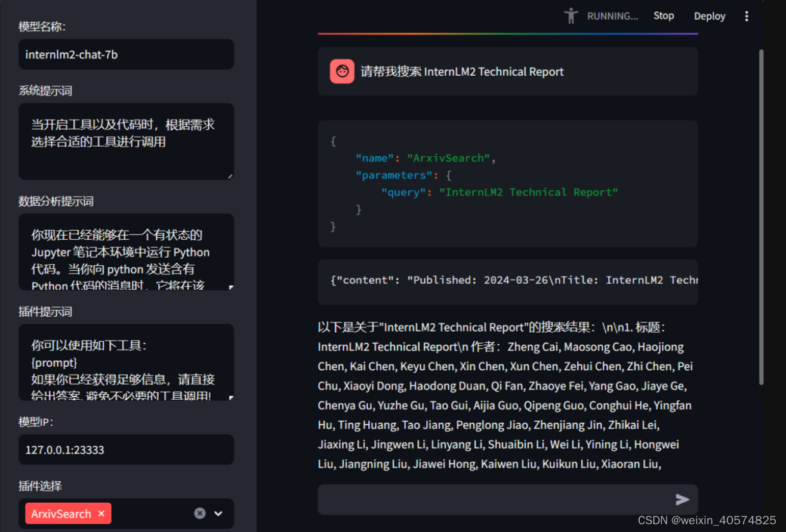Click the "parameters" line in JSON

[x=404, y=175]
